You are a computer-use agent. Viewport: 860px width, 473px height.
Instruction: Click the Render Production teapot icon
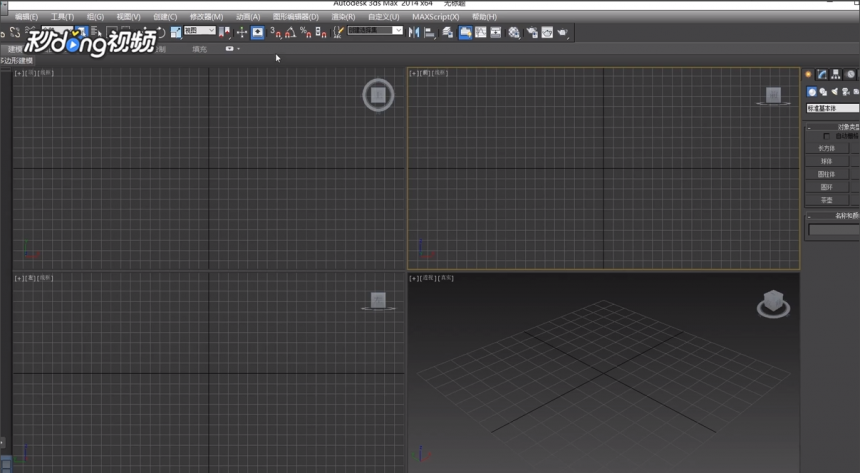click(x=562, y=32)
